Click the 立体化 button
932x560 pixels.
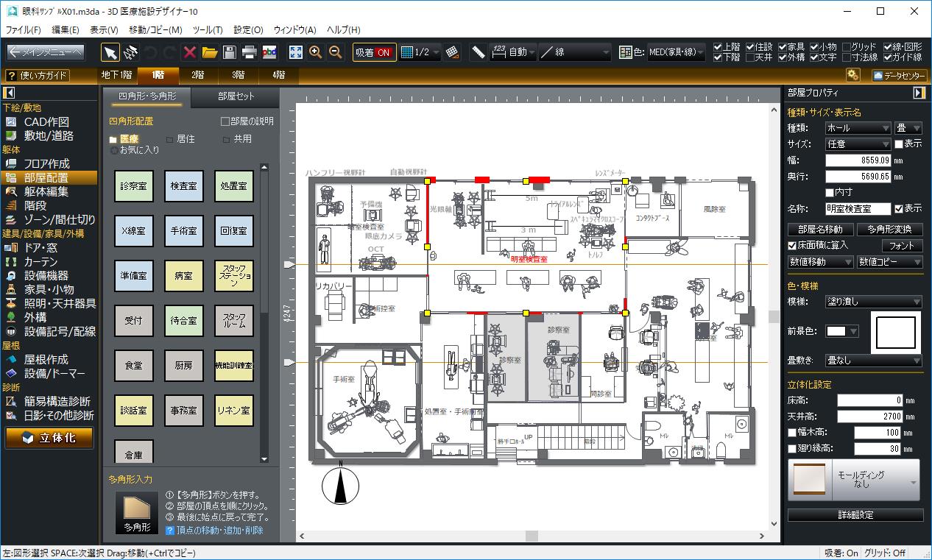click(x=49, y=438)
